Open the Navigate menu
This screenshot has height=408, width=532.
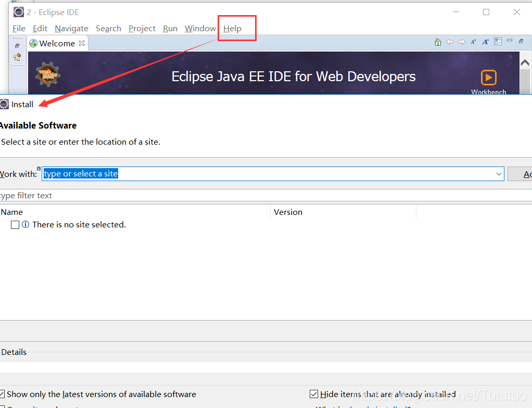(72, 29)
